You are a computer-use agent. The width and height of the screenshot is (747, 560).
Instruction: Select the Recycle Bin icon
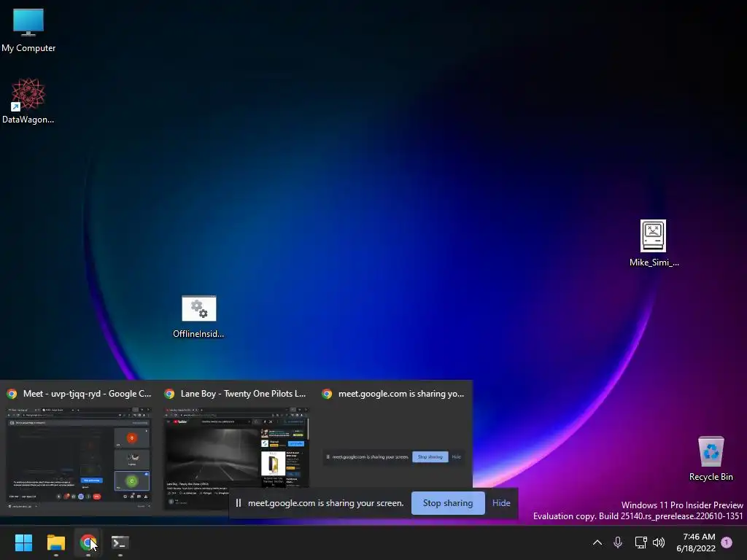click(x=711, y=459)
